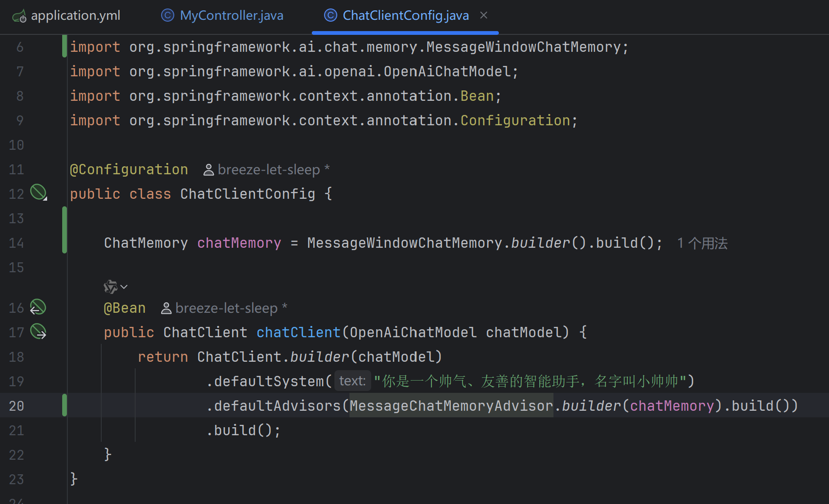Click the "text:" parameter hint on line 19
Viewport: 829px width, 504px height.
[352, 381]
